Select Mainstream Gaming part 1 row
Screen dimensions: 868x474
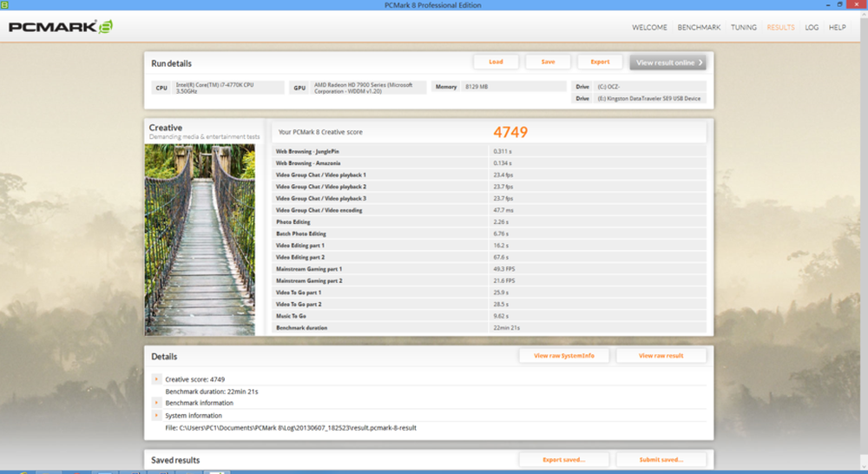coord(490,268)
